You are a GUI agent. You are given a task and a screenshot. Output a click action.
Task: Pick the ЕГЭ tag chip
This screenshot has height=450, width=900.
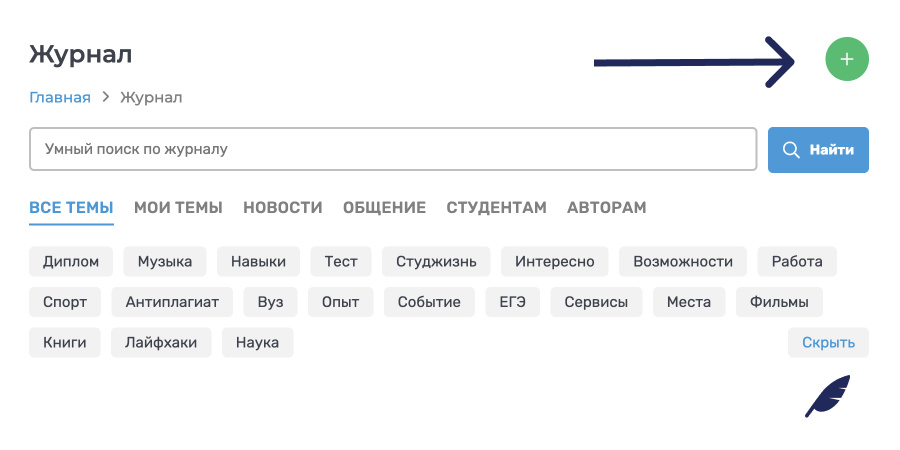(512, 302)
